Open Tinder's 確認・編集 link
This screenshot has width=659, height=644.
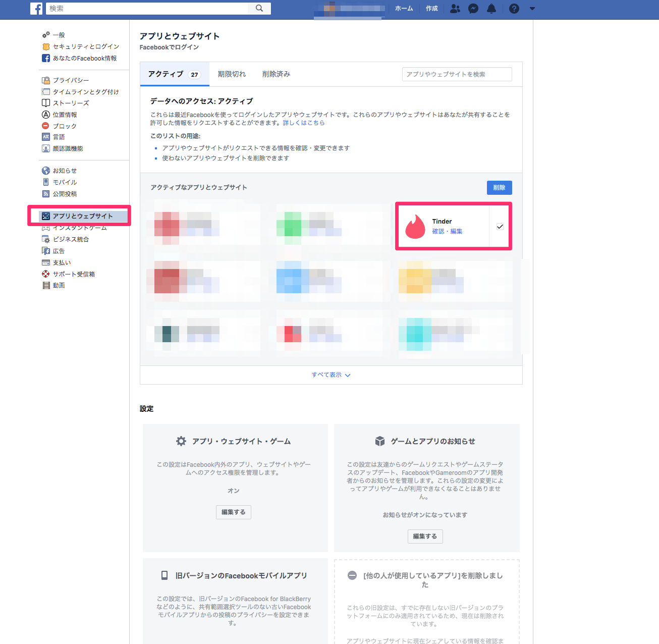click(447, 232)
